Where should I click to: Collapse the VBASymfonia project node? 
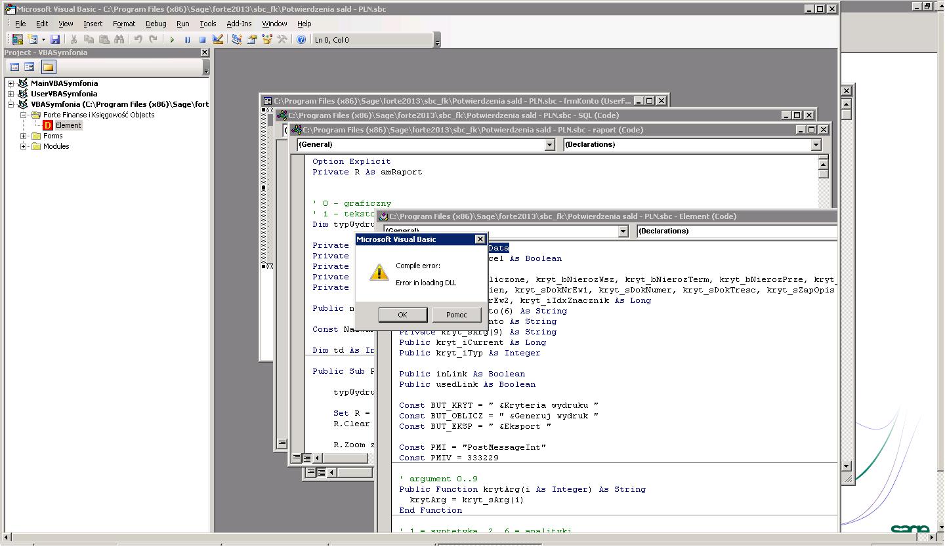coord(10,104)
